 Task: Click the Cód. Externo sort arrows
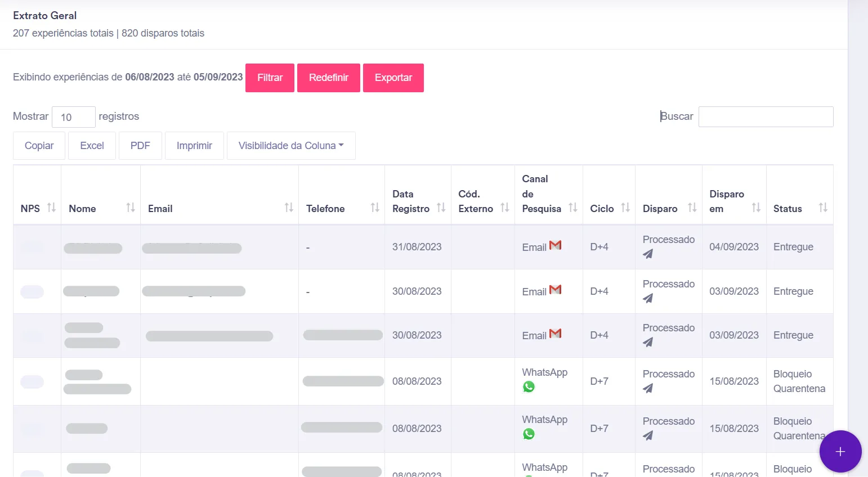click(x=505, y=208)
